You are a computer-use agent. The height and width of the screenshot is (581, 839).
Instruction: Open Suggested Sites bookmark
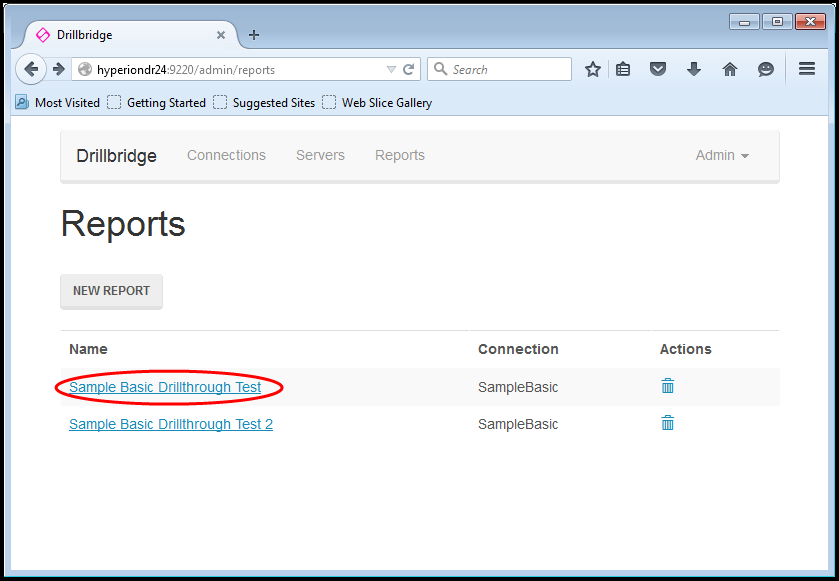(x=264, y=102)
